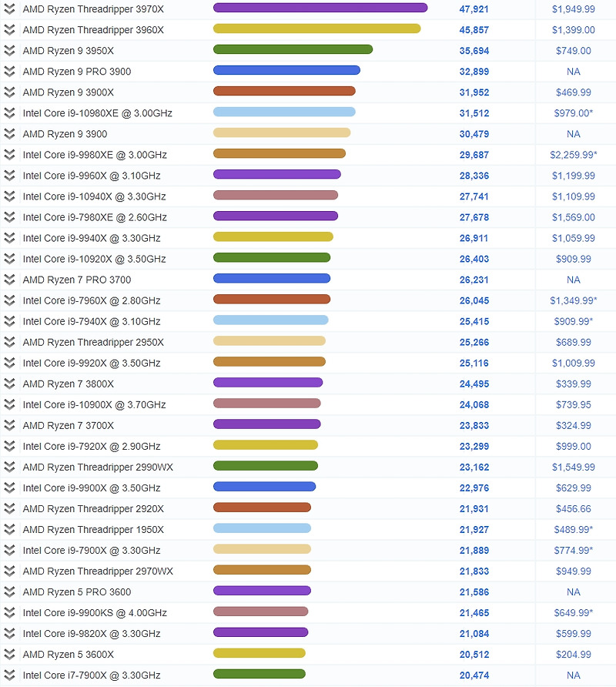
Task: Click the expand icon for Intel Core i9-9980XE
Action: [x=10, y=154]
